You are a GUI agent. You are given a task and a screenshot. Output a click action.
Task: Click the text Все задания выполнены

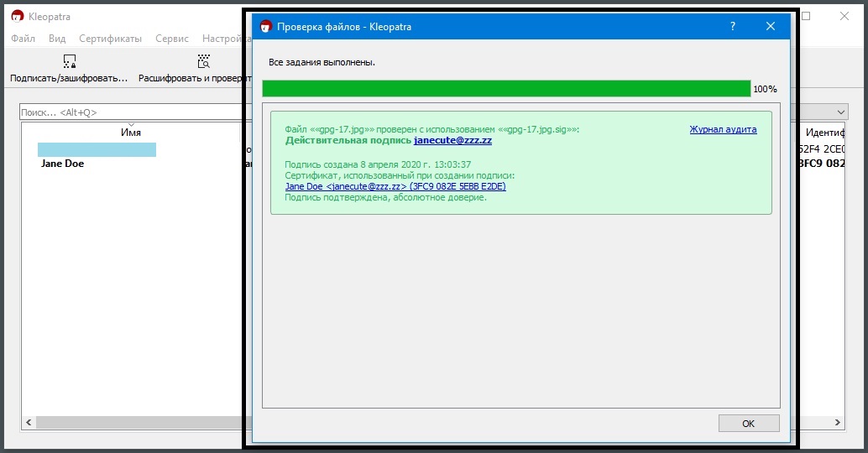[322, 63]
